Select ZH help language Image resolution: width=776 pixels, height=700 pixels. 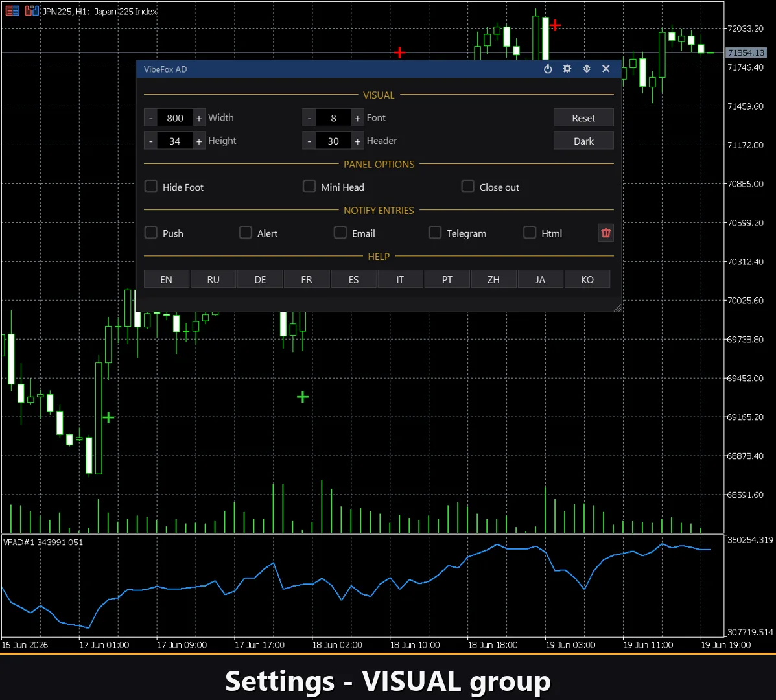[493, 279]
